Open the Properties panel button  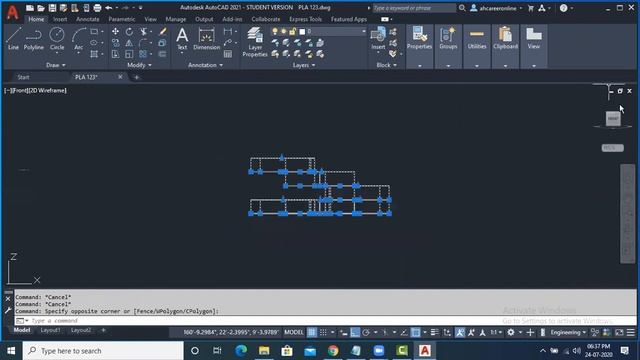click(419, 46)
